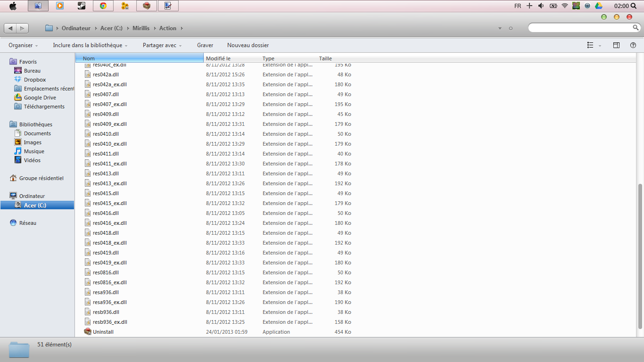Click the Nouveau dossier button
644x362 pixels.
248,45
